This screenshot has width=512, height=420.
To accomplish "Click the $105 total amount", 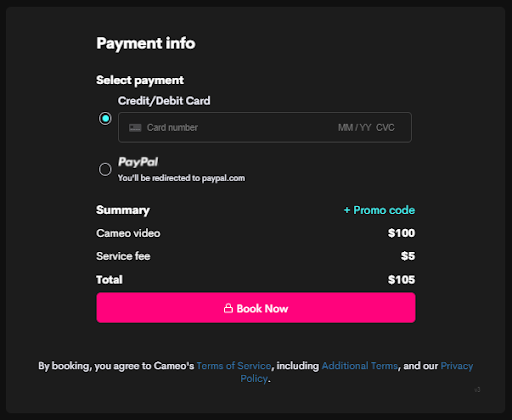I will [x=401, y=280].
